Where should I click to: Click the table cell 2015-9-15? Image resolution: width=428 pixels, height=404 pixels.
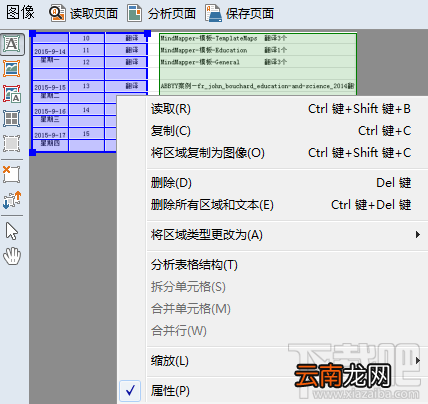[x=50, y=87]
